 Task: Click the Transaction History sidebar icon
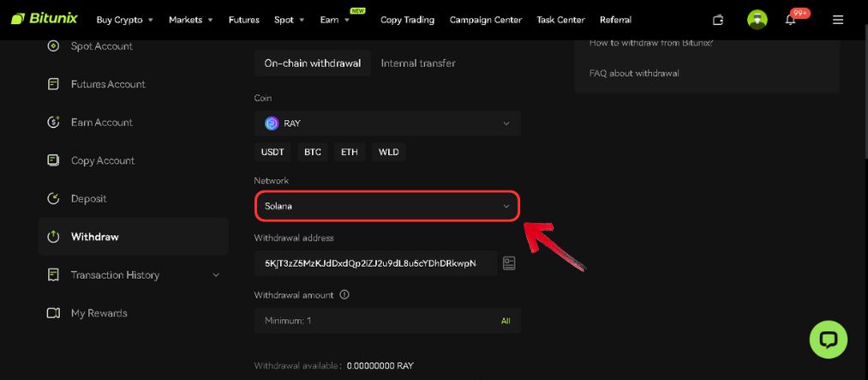(53, 274)
